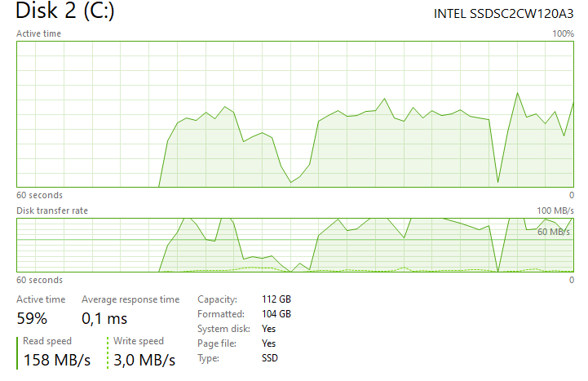Click the Active time label above the top graph
The height and width of the screenshot is (381, 588).
38,33
